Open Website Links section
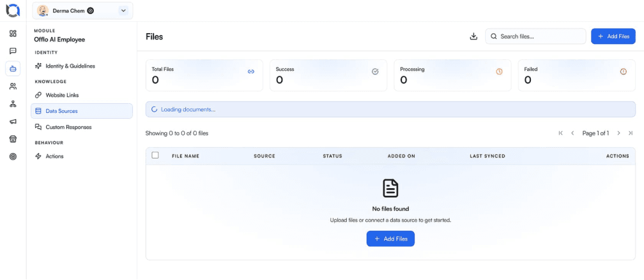The image size is (644, 280). 82,95
